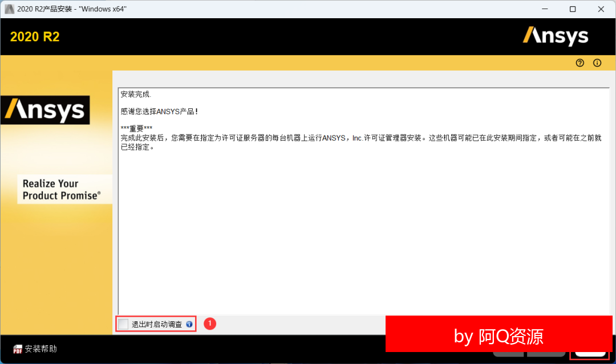Click the 2020 R2 header label
This screenshot has width=616, height=364.
pos(35,37)
